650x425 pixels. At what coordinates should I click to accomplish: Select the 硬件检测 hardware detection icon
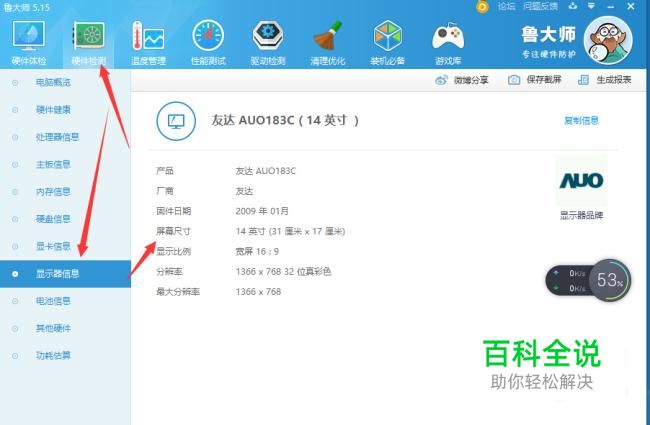click(x=89, y=43)
